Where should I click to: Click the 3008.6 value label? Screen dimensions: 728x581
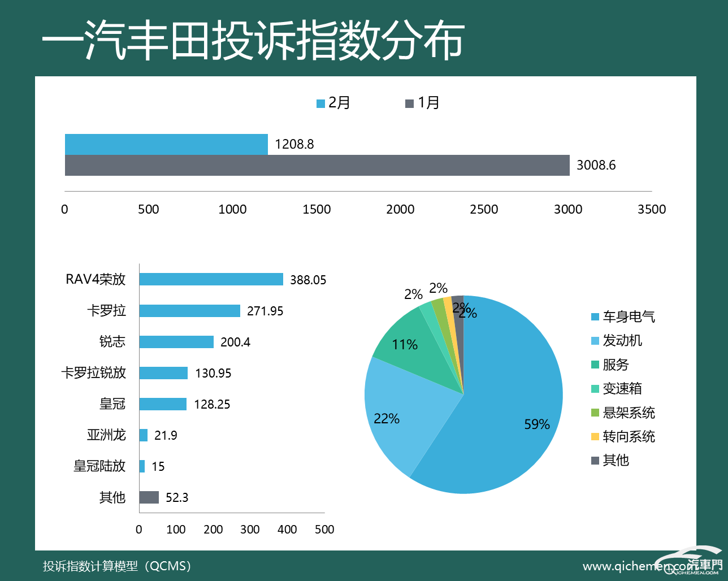click(596, 165)
